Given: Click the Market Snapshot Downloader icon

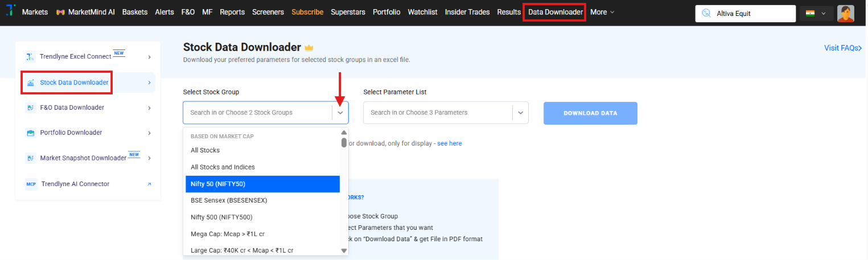Looking at the screenshot, I should (30, 158).
